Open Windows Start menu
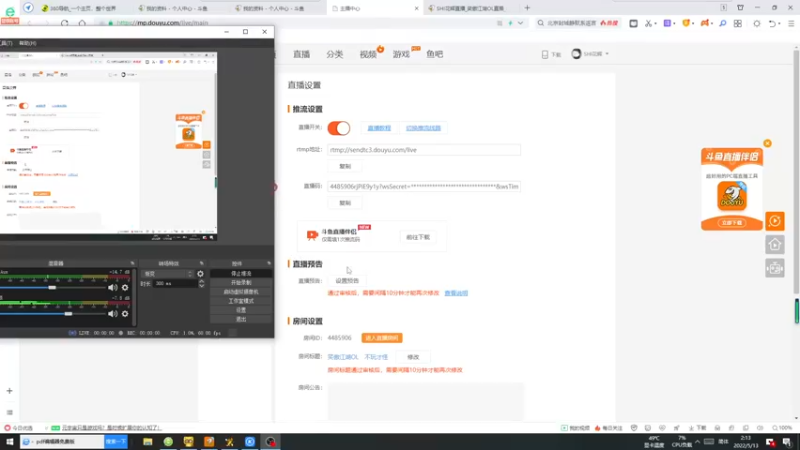 (9, 442)
